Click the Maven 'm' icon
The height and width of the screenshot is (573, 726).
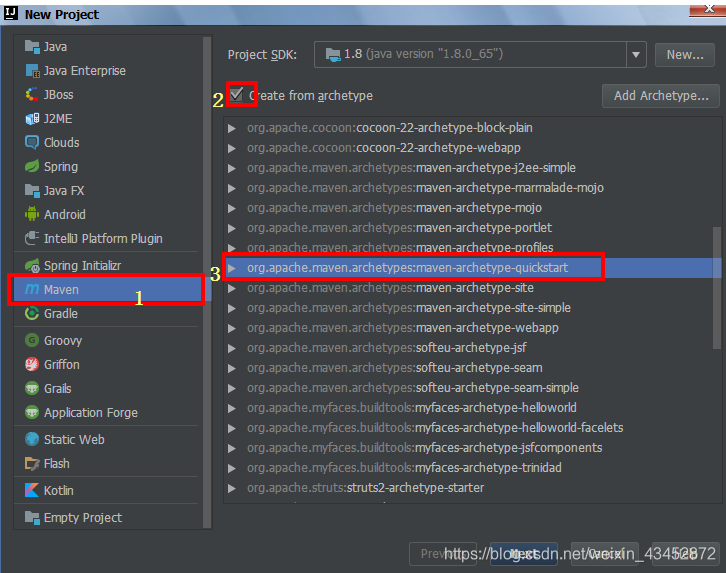coord(32,290)
